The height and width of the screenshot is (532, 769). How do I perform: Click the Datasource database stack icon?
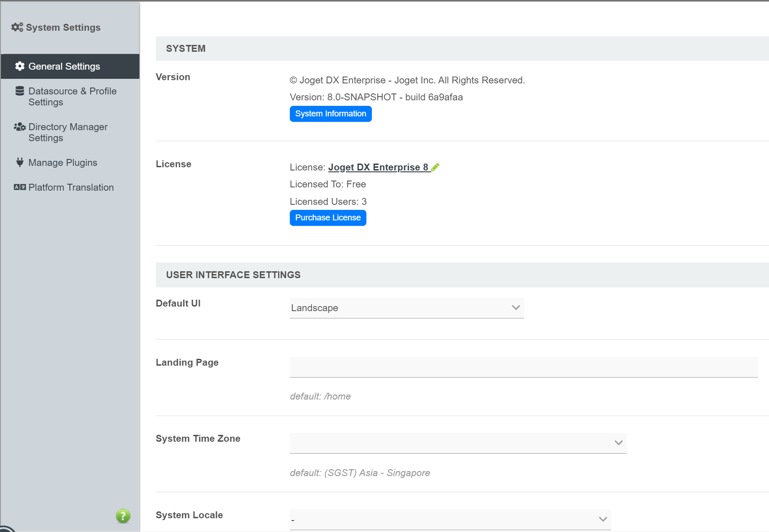point(20,91)
